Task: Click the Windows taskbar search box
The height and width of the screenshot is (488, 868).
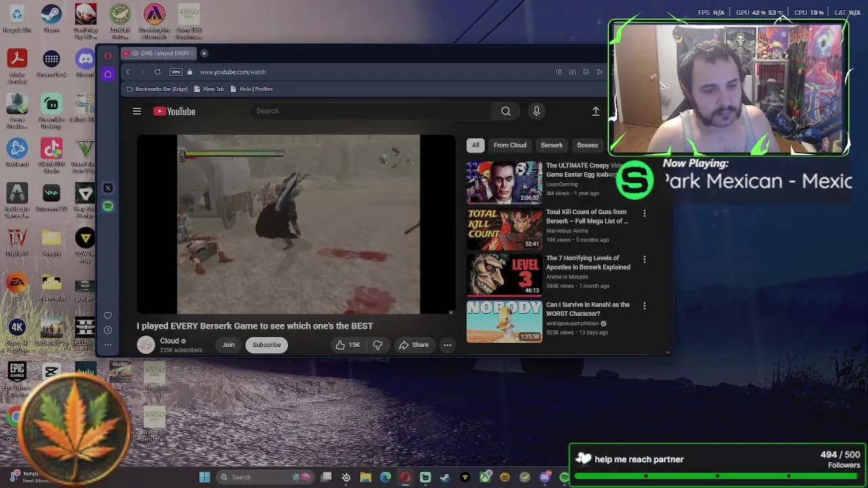Action: (265, 477)
